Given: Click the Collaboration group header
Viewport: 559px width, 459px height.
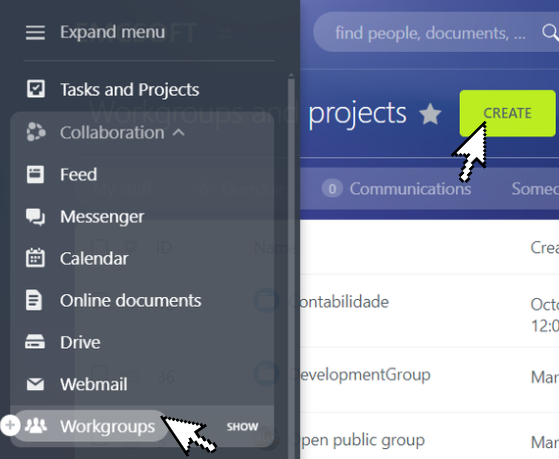Looking at the screenshot, I should pos(106,133).
